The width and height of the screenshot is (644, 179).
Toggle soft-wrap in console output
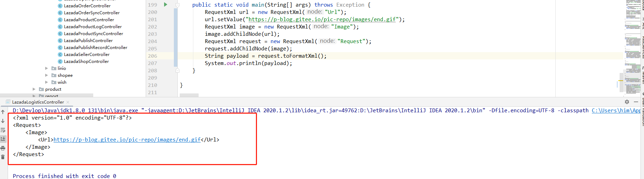pyautogui.click(x=3, y=130)
